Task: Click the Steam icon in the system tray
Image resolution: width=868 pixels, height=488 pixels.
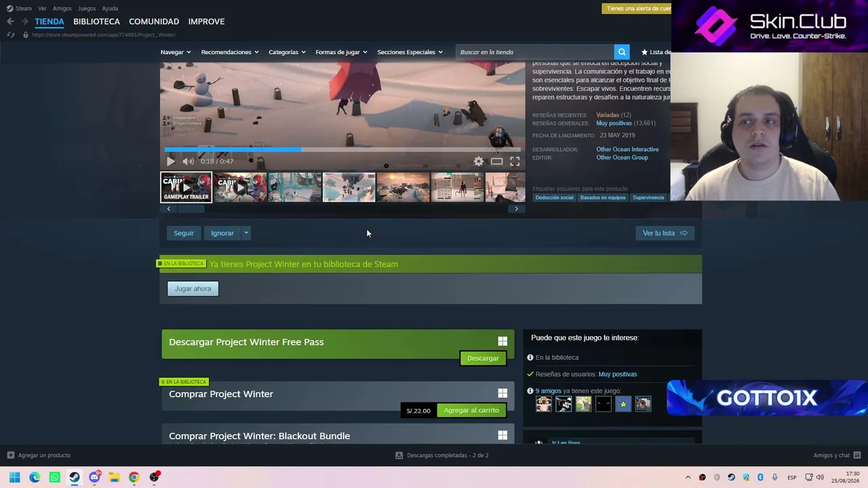Action: (731, 477)
